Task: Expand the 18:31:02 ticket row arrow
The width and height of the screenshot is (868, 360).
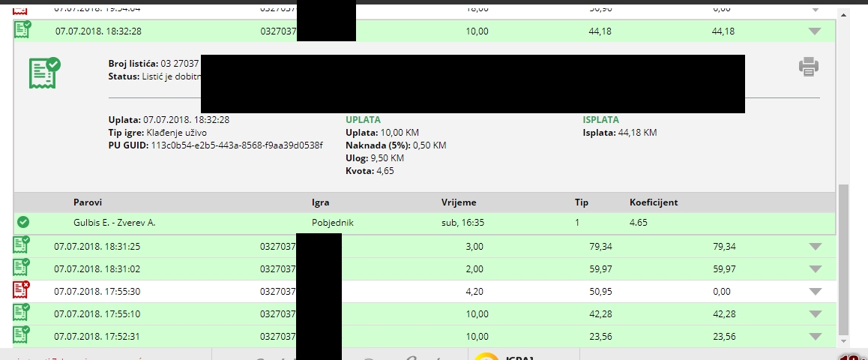Action: coord(815,269)
